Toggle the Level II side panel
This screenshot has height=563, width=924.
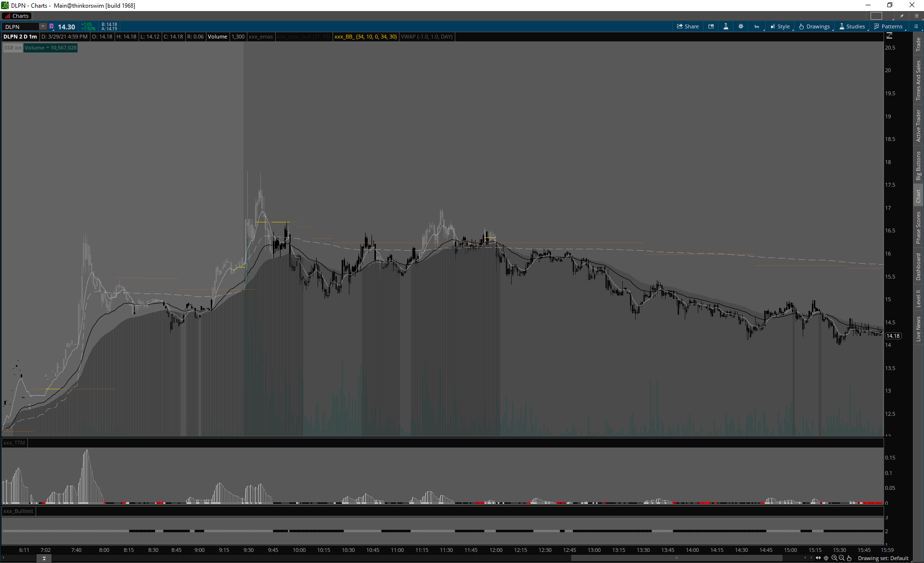[918, 298]
